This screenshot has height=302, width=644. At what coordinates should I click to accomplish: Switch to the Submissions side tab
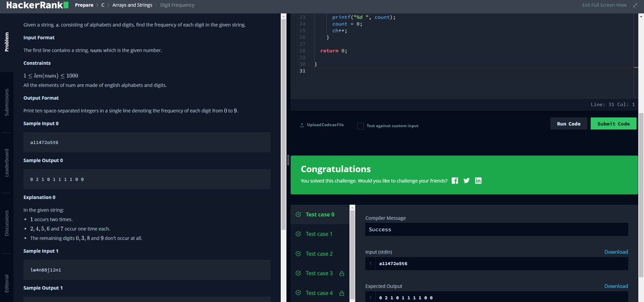coord(7,102)
